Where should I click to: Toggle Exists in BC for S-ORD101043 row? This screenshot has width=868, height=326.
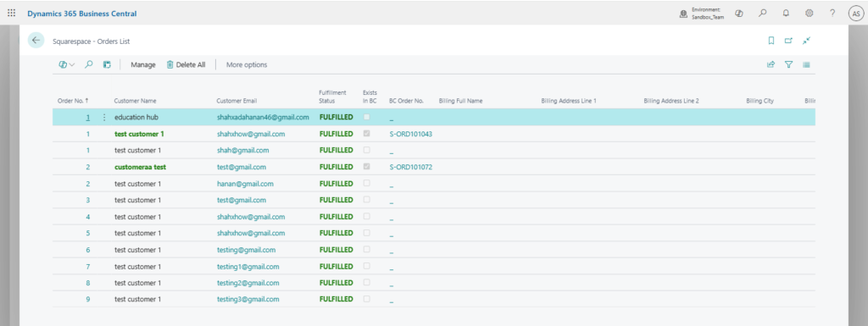[366, 133]
